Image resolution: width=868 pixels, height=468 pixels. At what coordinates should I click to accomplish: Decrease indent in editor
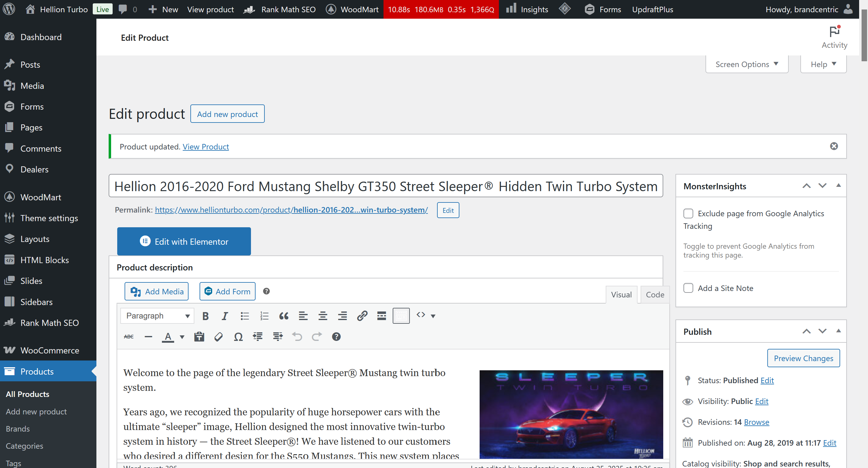click(x=258, y=337)
